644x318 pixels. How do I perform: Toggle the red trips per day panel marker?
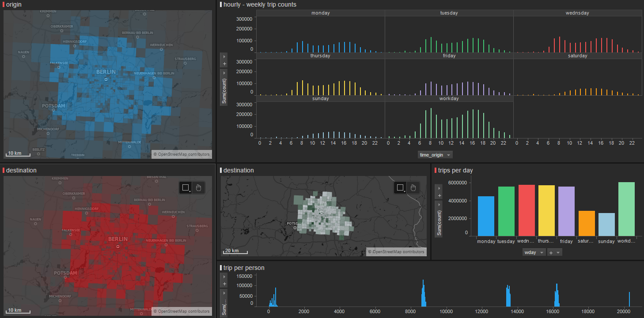[436, 170]
